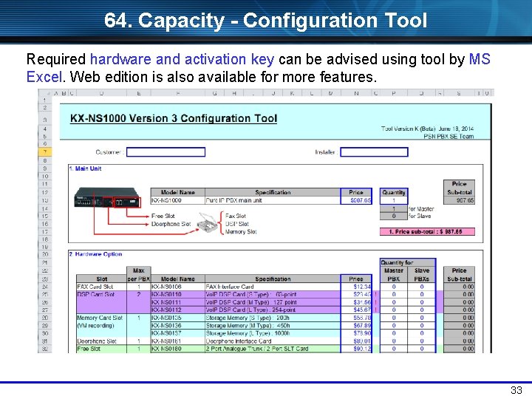Screen dimensions: 532x399
Task: Select the price cell $987.65 for KX-NS1000
Action: (356, 200)
